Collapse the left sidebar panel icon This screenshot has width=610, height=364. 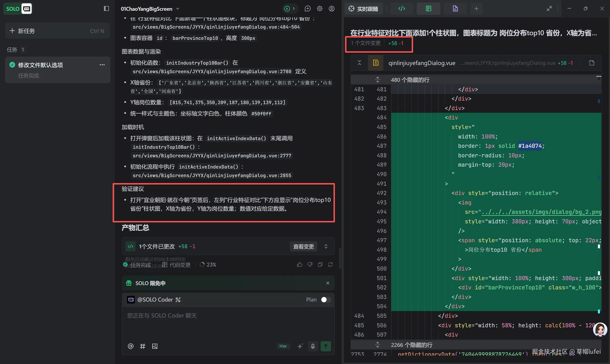tap(106, 9)
